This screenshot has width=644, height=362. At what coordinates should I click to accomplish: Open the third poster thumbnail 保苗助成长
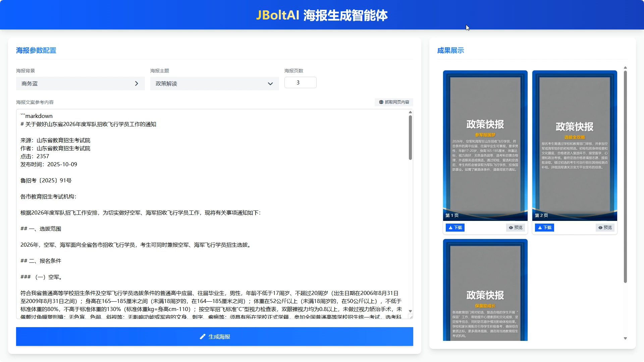pos(485,290)
